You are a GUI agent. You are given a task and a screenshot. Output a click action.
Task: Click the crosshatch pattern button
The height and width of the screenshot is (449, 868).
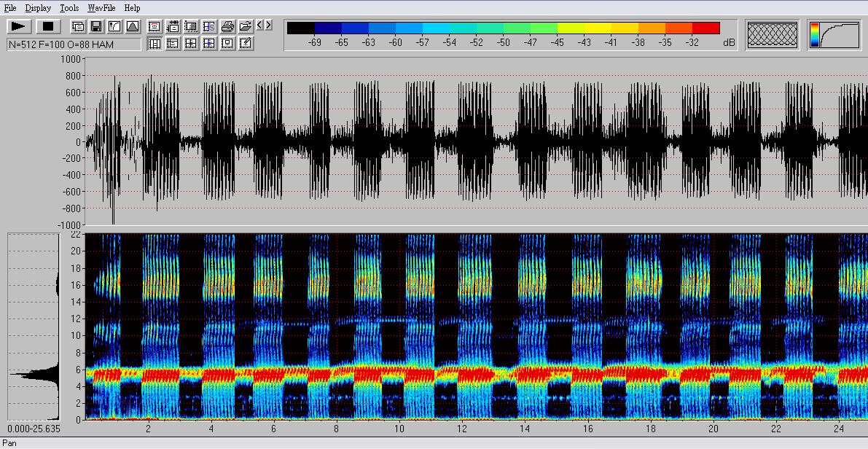click(x=773, y=34)
